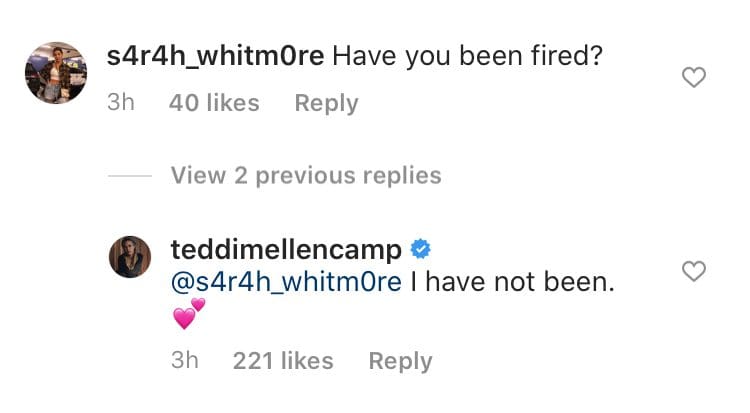This screenshot has height=413, width=750.
Task: Click the 3h timestamp beside 221 likes
Action: pyautogui.click(x=185, y=361)
